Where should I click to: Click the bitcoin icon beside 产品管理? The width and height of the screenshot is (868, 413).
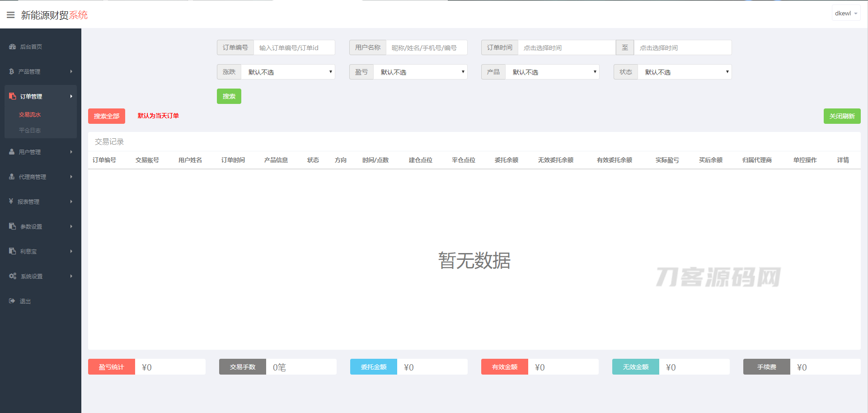coord(11,71)
